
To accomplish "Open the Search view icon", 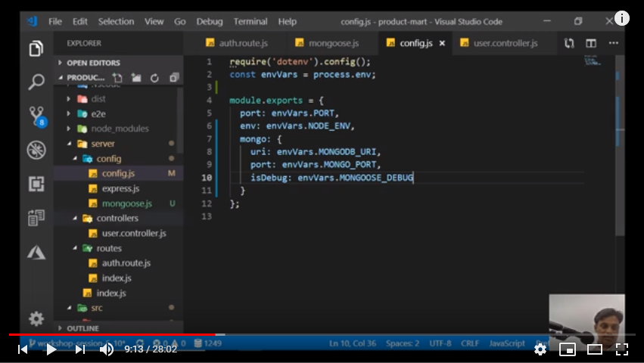I will point(36,82).
